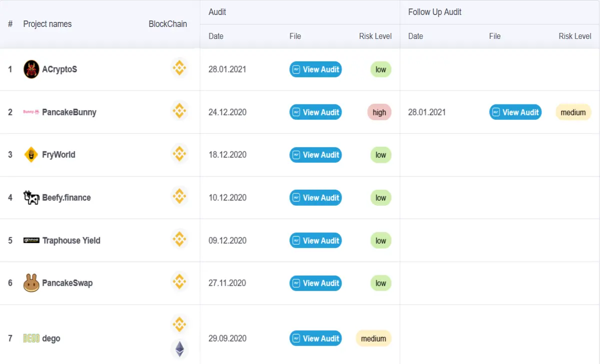Click PancakeBunny follow up date 28.01.2021
600x364 pixels.
(x=427, y=112)
